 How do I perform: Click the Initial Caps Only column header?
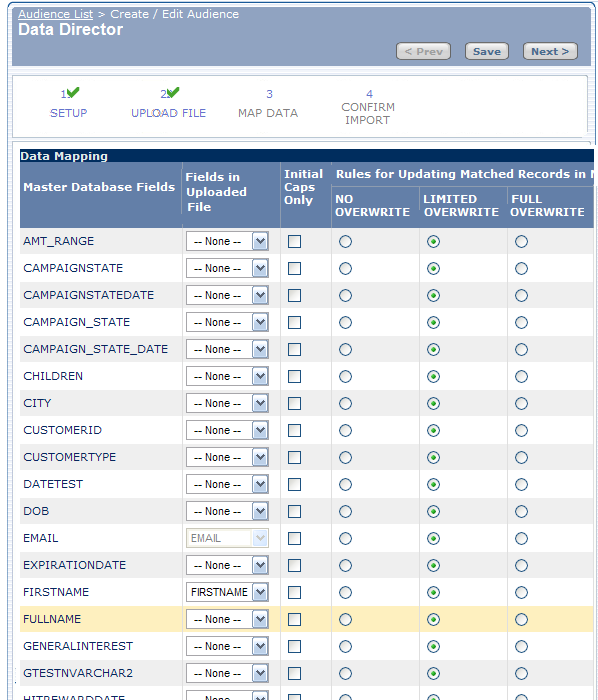click(303, 187)
